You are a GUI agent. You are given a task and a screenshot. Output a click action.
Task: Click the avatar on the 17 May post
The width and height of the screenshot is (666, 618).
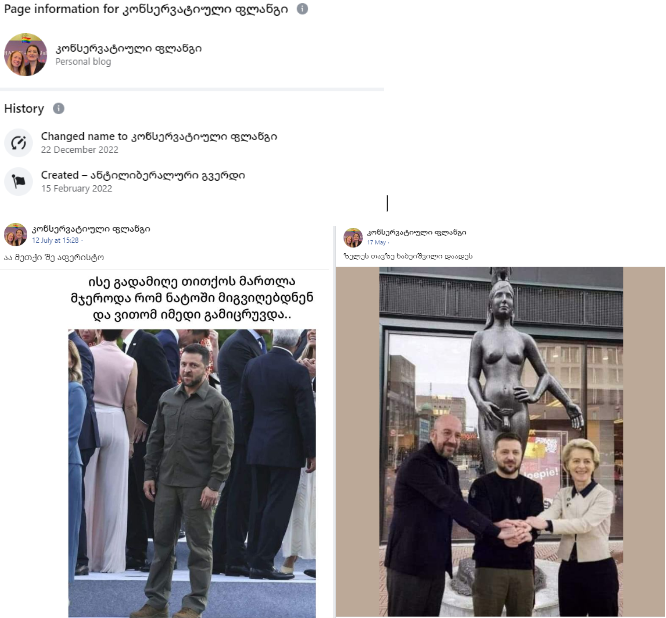point(353,237)
